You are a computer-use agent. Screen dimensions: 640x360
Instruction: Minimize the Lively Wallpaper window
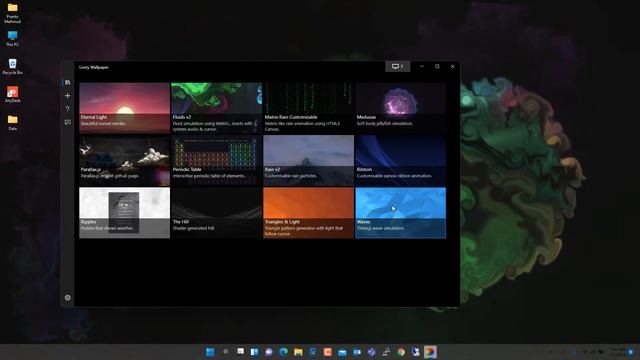pyautogui.click(x=422, y=66)
